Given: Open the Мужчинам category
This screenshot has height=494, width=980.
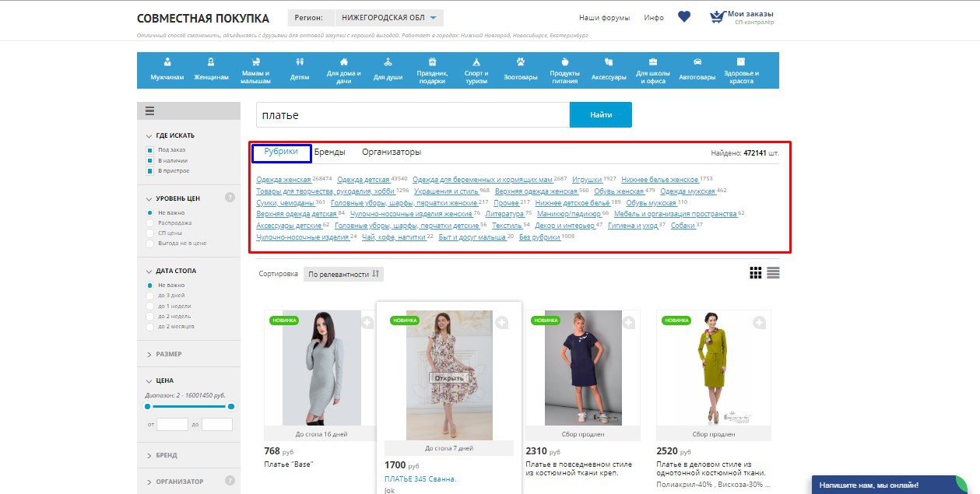Looking at the screenshot, I should [167, 70].
